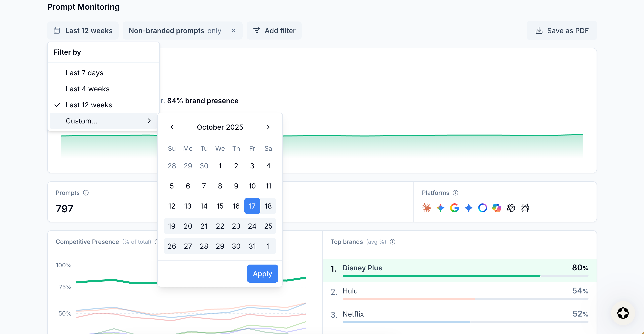Go to next month in calendar
This screenshot has height=334, width=644.
268,127
